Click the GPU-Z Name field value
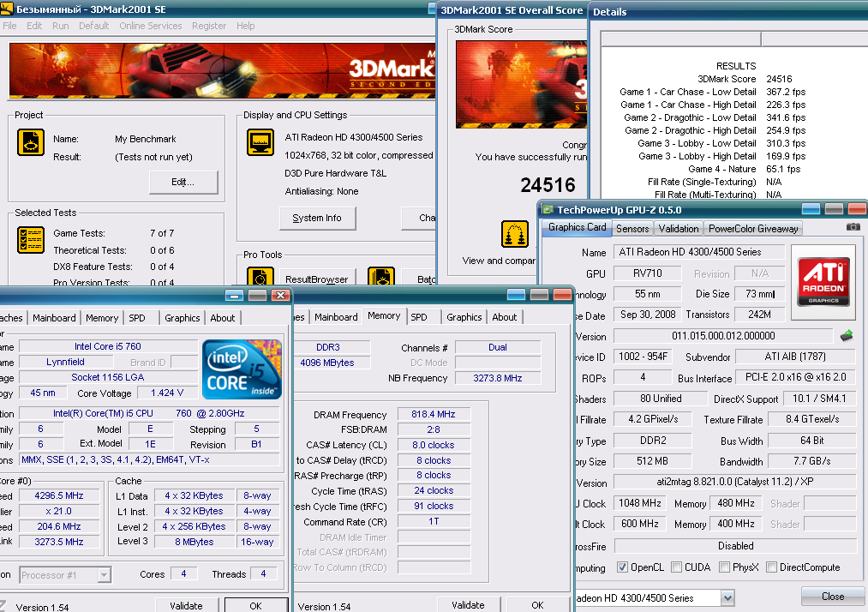 click(x=698, y=252)
